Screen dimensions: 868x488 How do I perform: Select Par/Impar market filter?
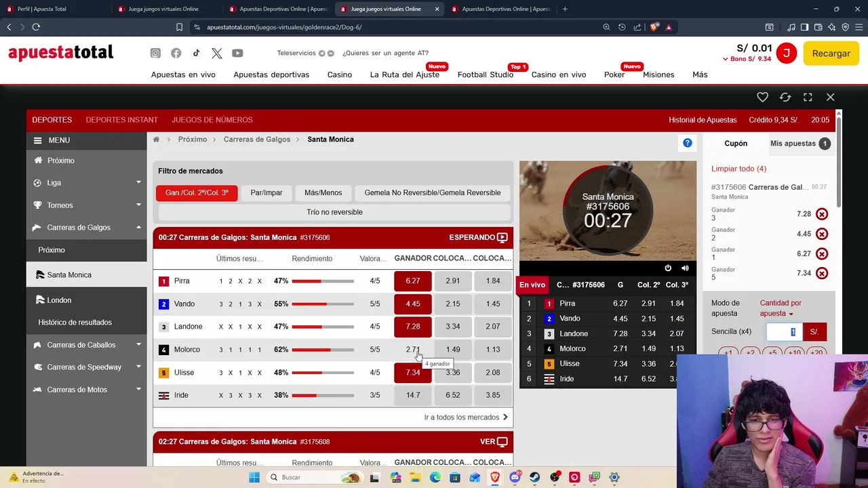267,193
